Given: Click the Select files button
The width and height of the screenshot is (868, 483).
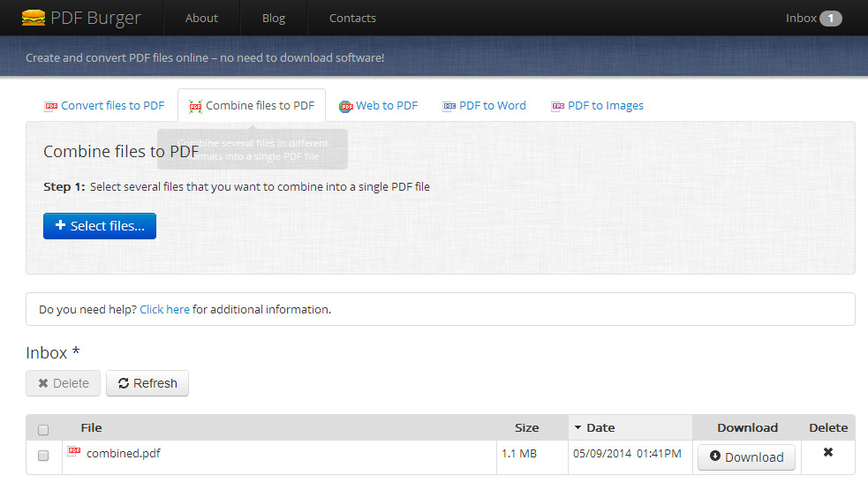Looking at the screenshot, I should (100, 226).
